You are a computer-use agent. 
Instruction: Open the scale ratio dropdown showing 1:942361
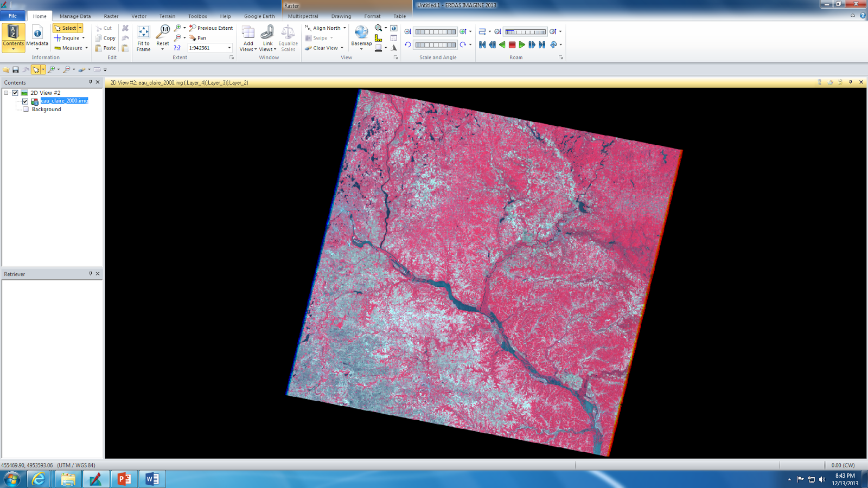[228, 48]
